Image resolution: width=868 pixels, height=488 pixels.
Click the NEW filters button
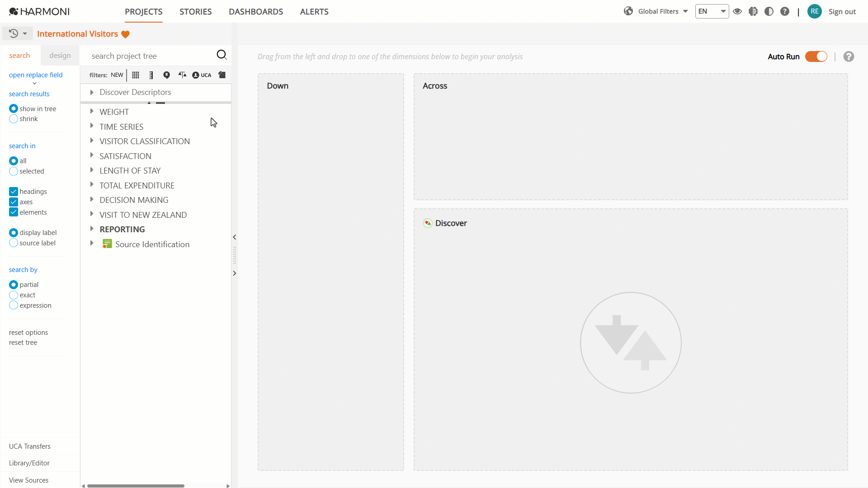click(117, 75)
